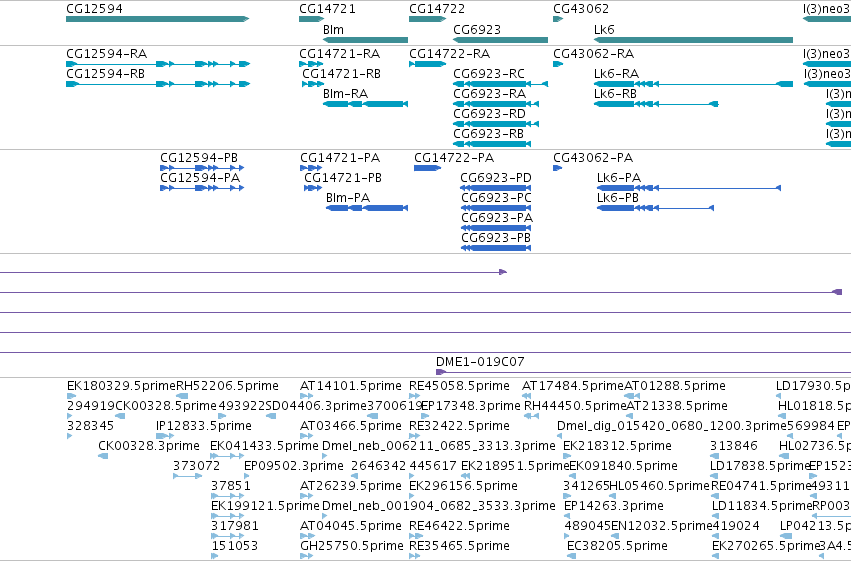Select transcript CG6923-RA
Viewport: 851px width, 561px height.
coord(496,104)
